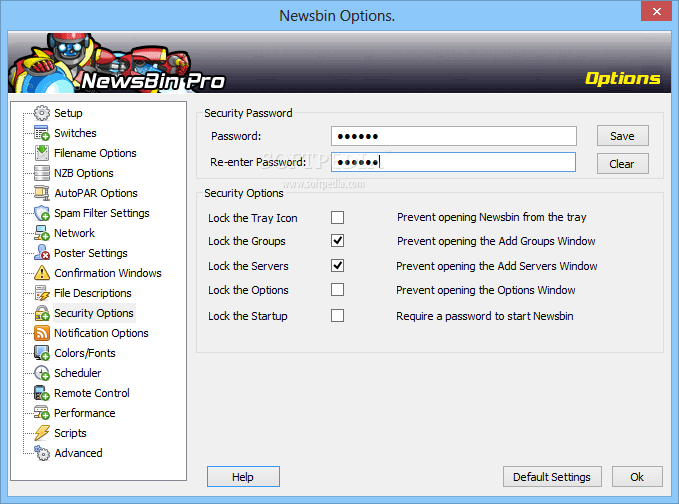Image resolution: width=679 pixels, height=504 pixels.
Task: Click the Setup gear icon
Action: (42, 113)
